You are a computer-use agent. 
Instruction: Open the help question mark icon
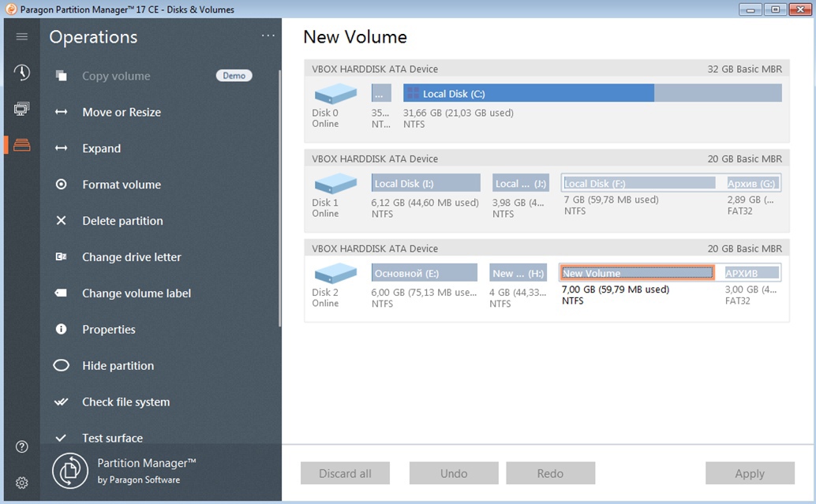pos(22,446)
